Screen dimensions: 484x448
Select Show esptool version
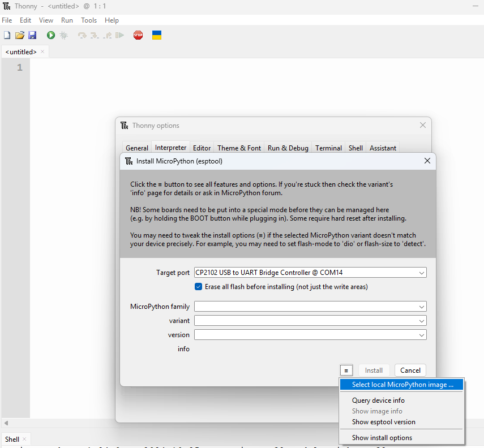pyautogui.click(x=401, y=422)
